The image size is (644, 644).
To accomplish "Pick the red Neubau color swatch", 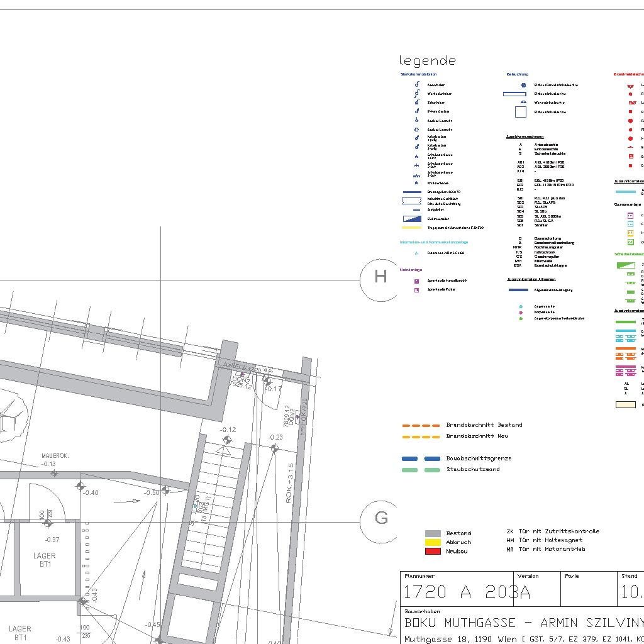I will 433,551.
